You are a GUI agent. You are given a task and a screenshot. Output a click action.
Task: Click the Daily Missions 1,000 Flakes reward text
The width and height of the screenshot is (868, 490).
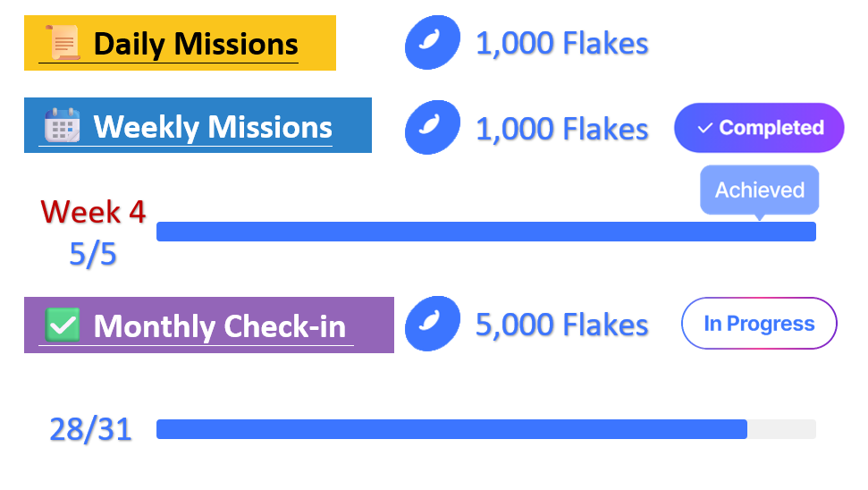(x=561, y=43)
